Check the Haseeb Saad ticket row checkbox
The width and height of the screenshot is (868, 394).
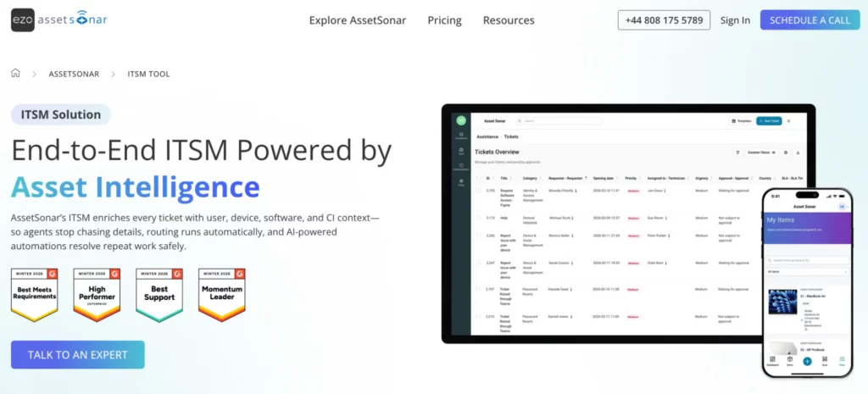click(479, 289)
